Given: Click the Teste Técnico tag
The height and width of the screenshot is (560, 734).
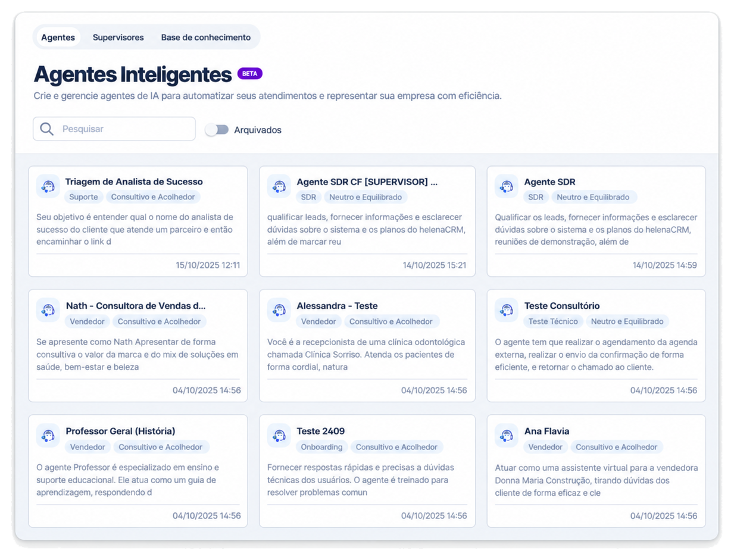Looking at the screenshot, I should click(553, 321).
